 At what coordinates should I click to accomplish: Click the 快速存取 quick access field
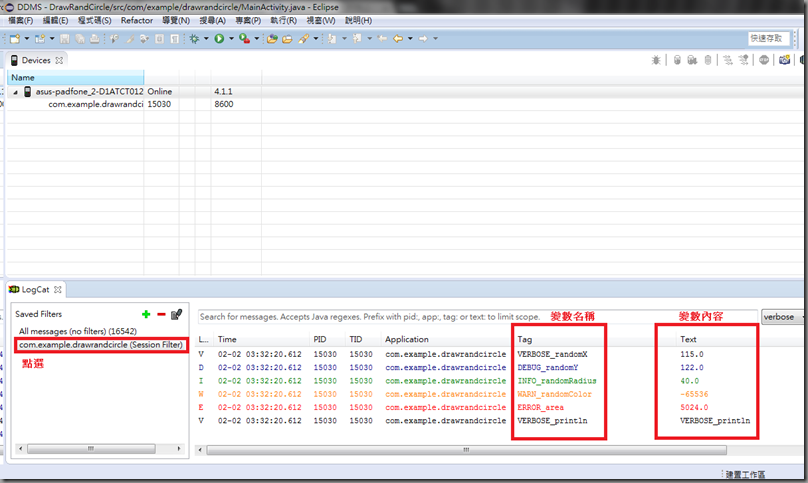[x=768, y=39]
